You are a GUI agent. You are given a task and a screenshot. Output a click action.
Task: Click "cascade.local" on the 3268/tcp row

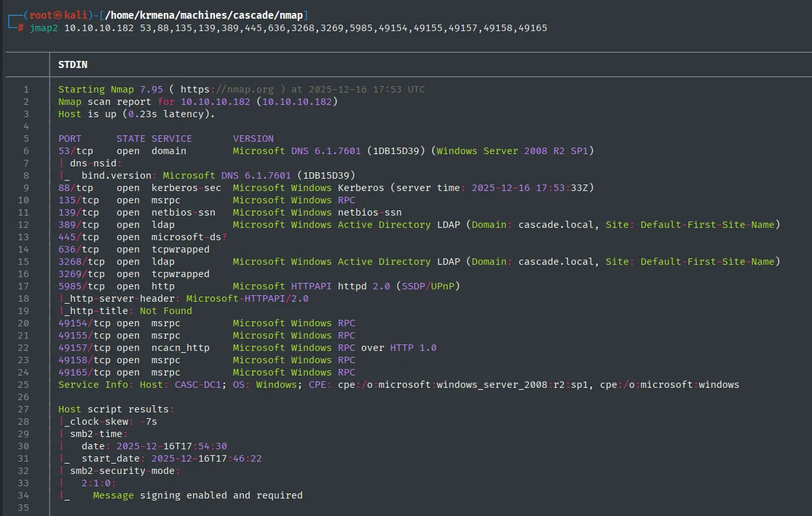(x=556, y=262)
